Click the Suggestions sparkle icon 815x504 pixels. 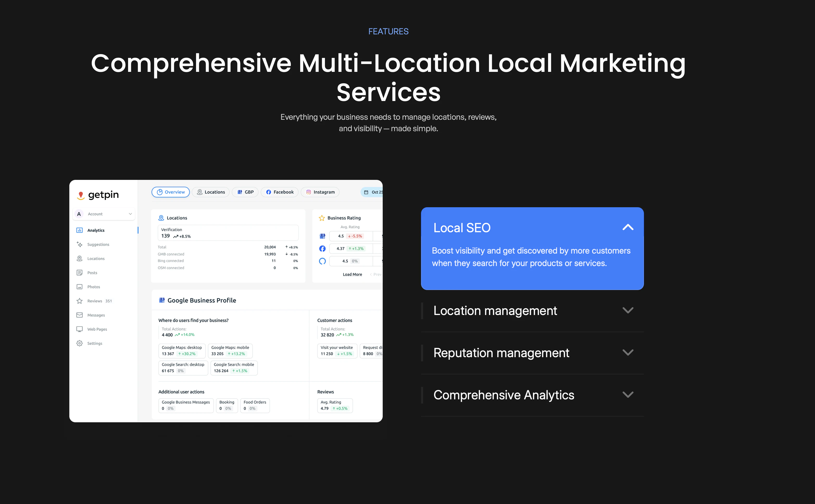point(79,244)
